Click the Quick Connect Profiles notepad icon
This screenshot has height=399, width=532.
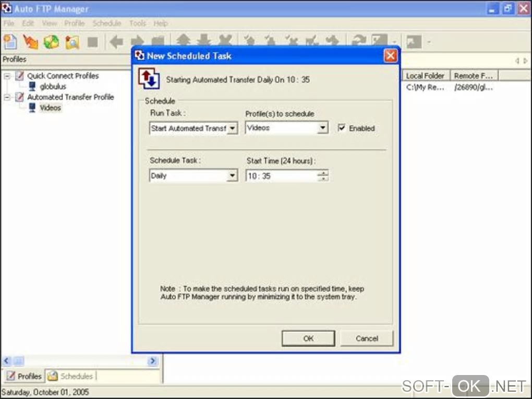click(x=20, y=76)
